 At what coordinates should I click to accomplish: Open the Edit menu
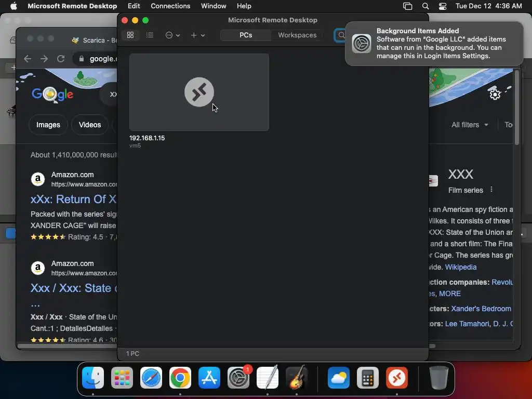(134, 6)
